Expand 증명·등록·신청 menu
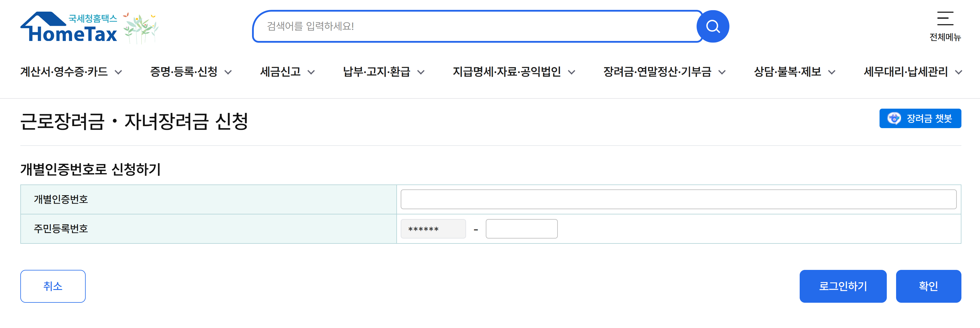The height and width of the screenshot is (328, 980). click(x=184, y=72)
